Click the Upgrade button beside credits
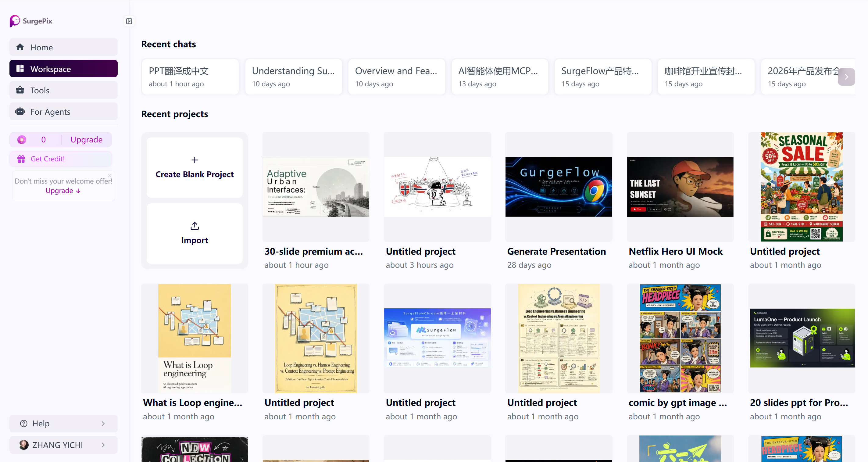868x462 pixels. pos(86,139)
